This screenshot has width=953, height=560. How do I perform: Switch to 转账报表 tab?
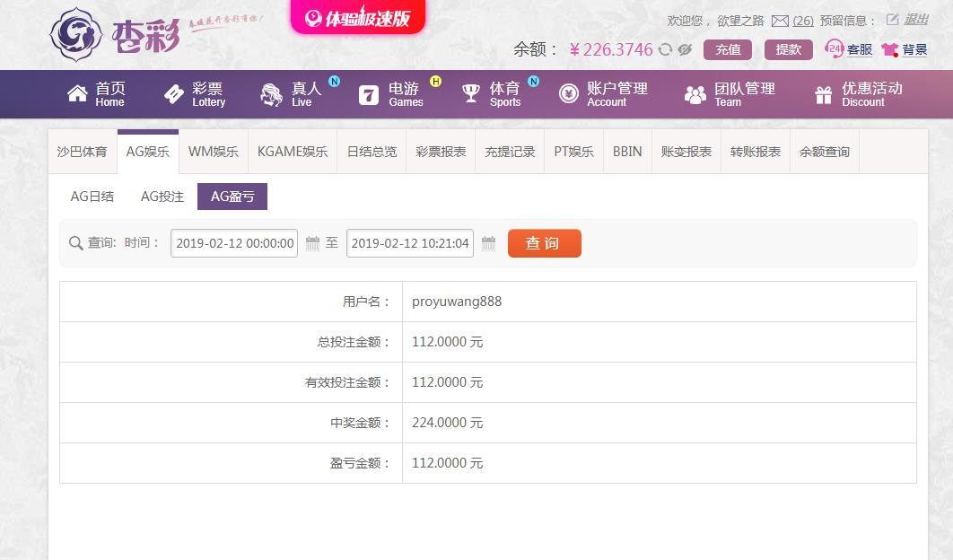(755, 152)
